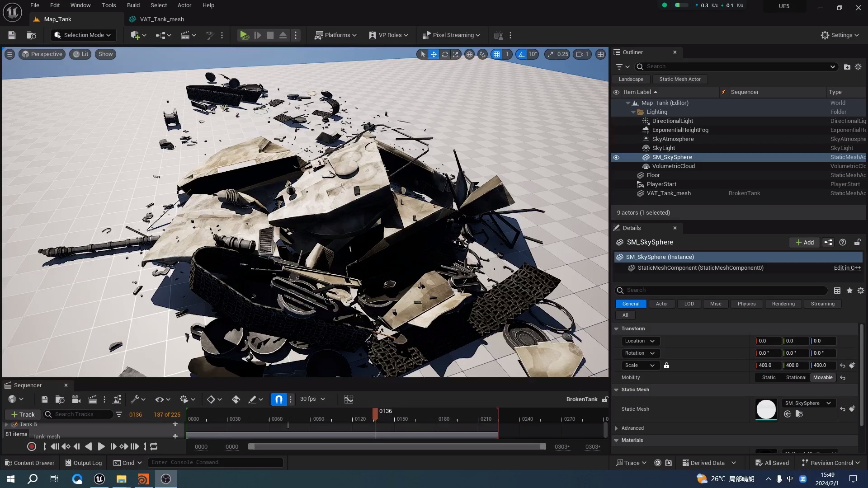Click the Curve Editor wrench icon in Sequencer
Image resolution: width=868 pixels, height=488 pixels.
pyautogui.click(x=136, y=399)
